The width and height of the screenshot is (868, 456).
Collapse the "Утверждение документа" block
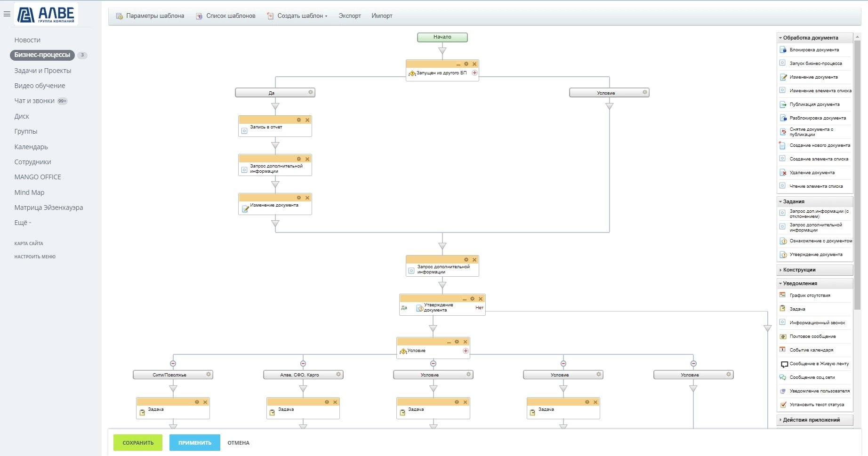(x=465, y=299)
